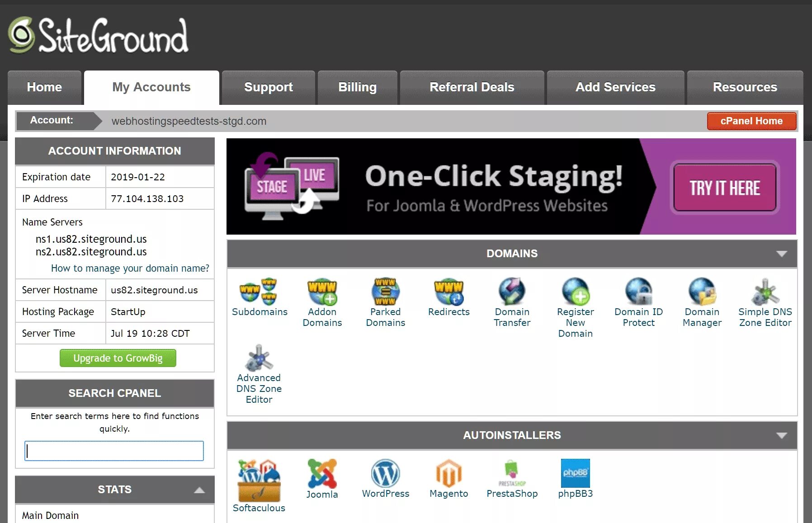Open 'How to manage your domain name?' link
This screenshot has width=812, height=523.
point(130,269)
